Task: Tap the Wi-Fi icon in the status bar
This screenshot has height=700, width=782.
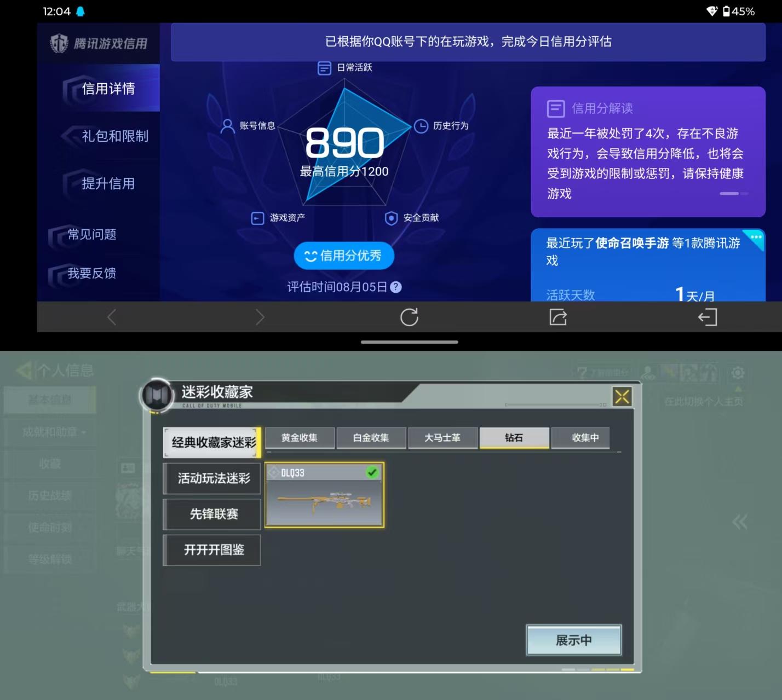Action: pos(712,11)
